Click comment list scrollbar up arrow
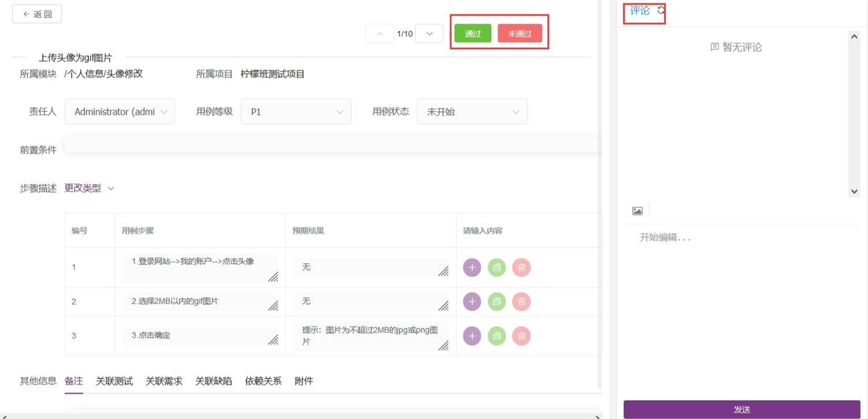This screenshot has height=419, width=868. [854, 37]
